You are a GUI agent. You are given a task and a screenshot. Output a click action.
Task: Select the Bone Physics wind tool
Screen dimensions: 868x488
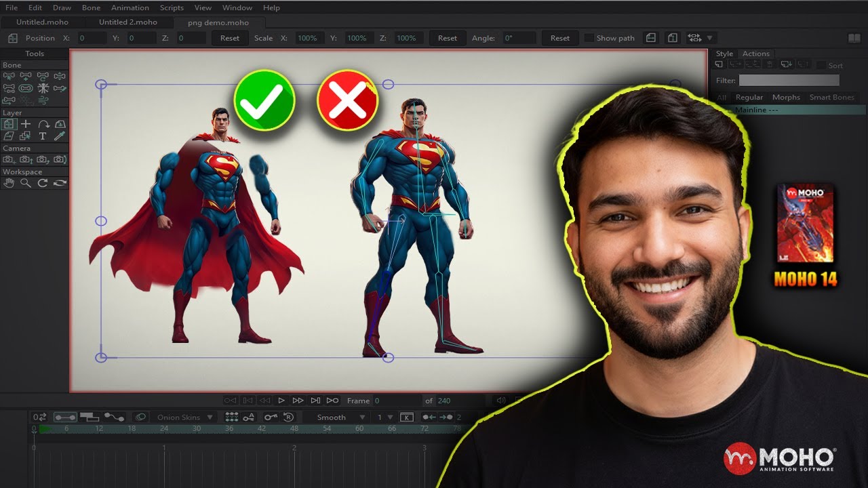[x=43, y=100]
